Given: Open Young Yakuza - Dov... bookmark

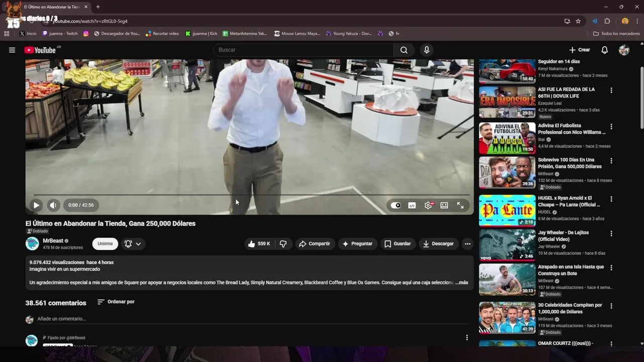Looking at the screenshot, I should point(348,34).
